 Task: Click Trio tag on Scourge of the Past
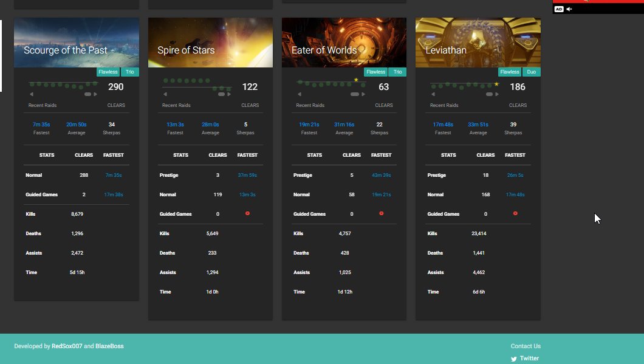pos(130,72)
